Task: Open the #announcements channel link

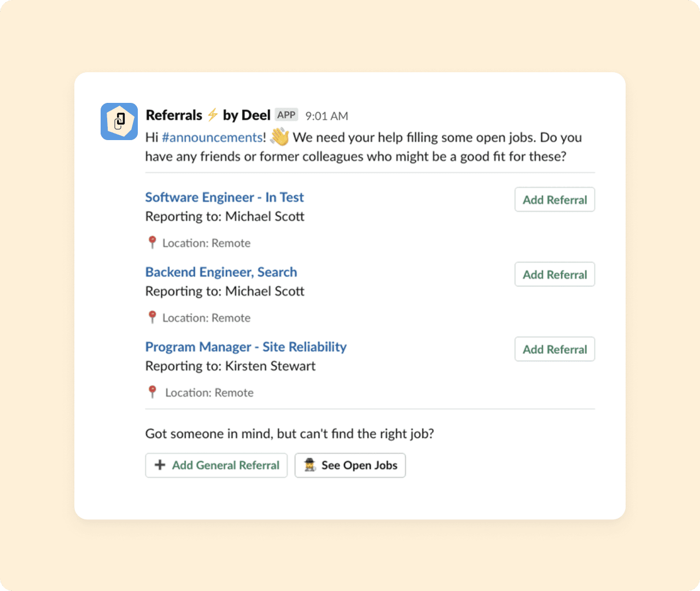Action: point(212,137)
